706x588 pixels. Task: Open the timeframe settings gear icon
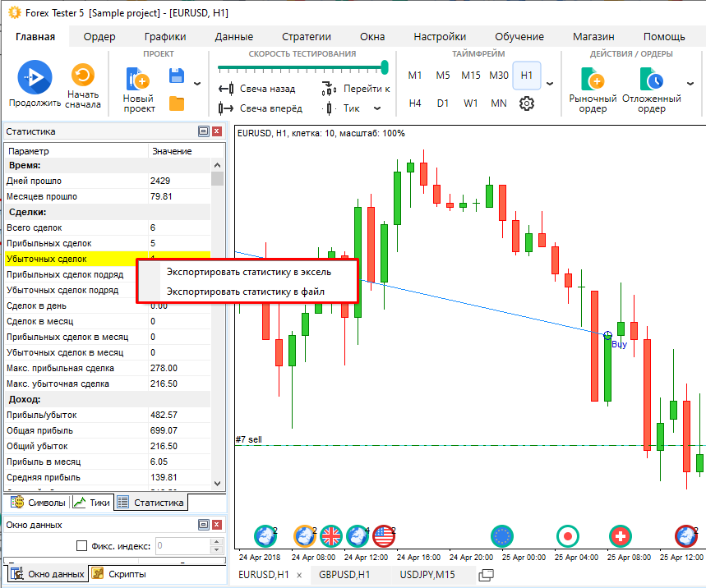coord(527,103)
